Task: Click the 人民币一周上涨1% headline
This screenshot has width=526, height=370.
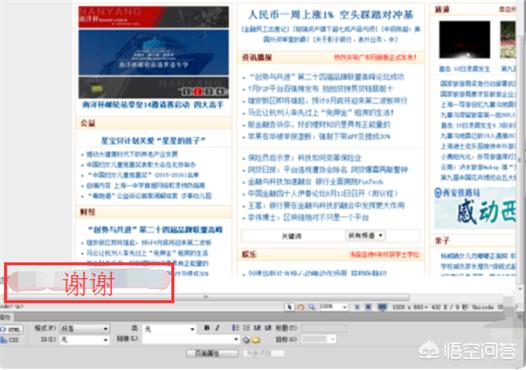Action: coord(330,14)
